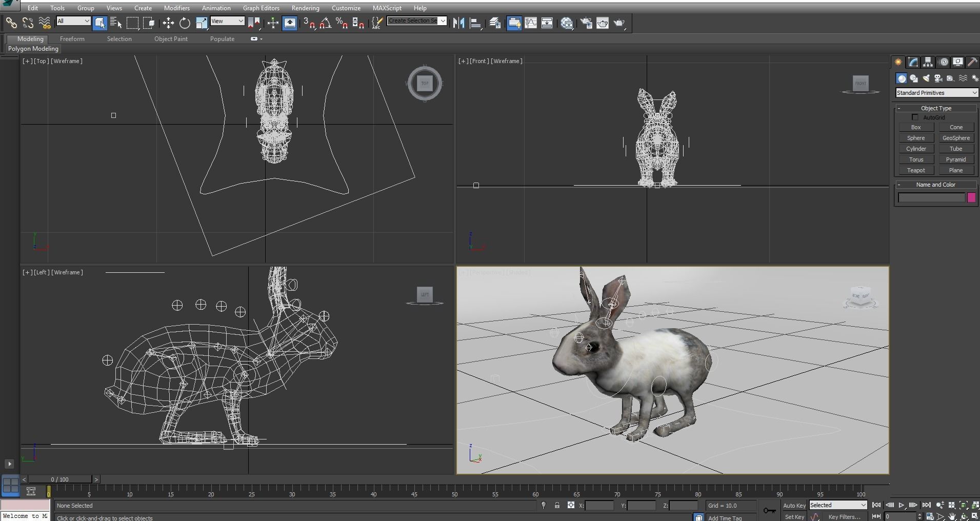Open the Select by Name dialog
980x521 pixels.
pos(116,23)
